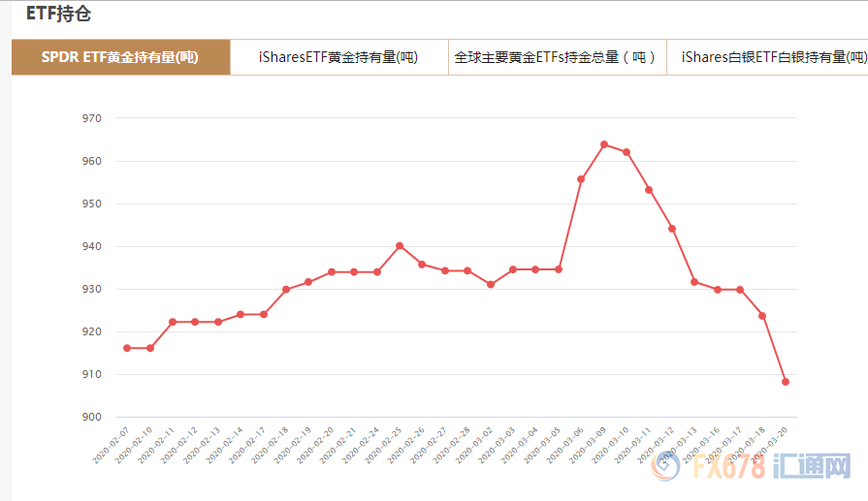Select the 2020-03-02 dip data point
The image size is (868, 501).
[491, 284]
